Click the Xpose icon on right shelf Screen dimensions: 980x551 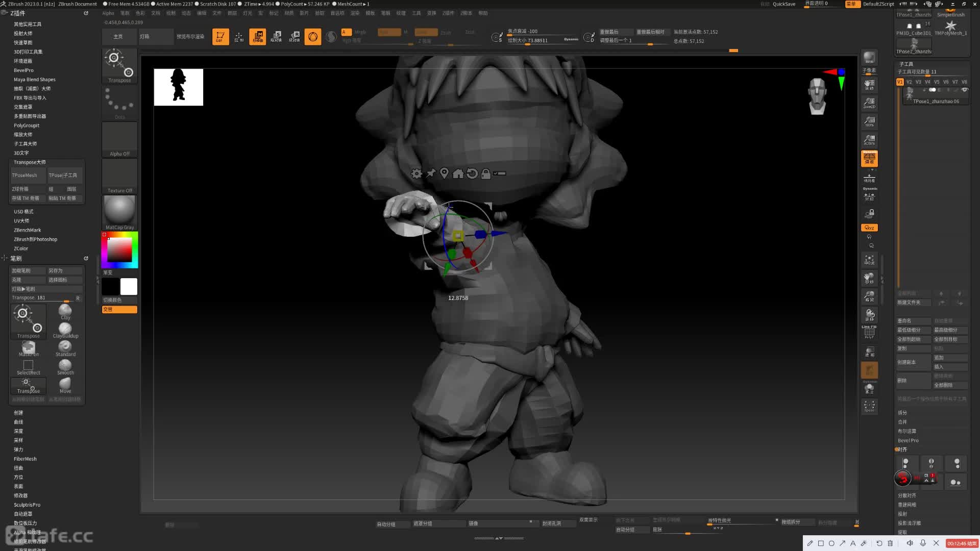tap(869, 406)
